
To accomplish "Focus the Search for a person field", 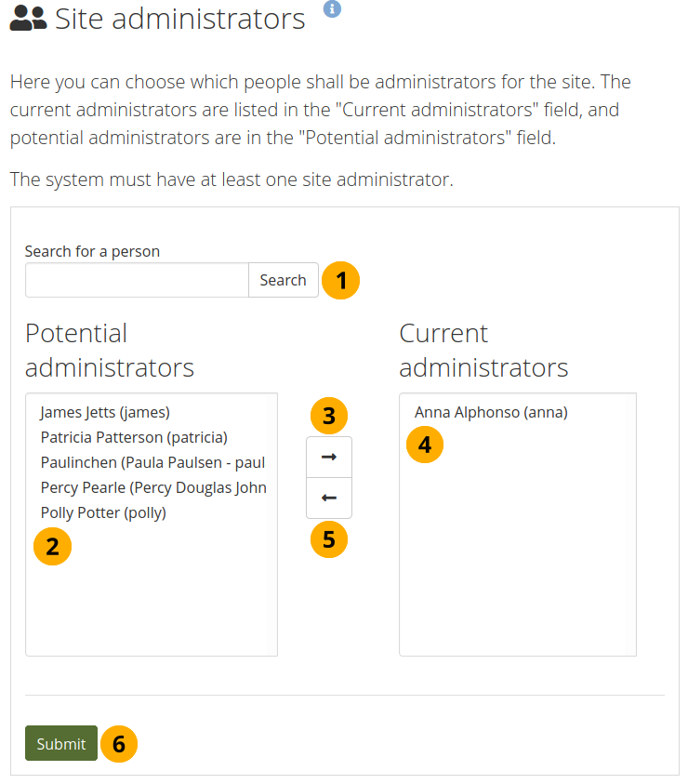I will coord(137,280).
